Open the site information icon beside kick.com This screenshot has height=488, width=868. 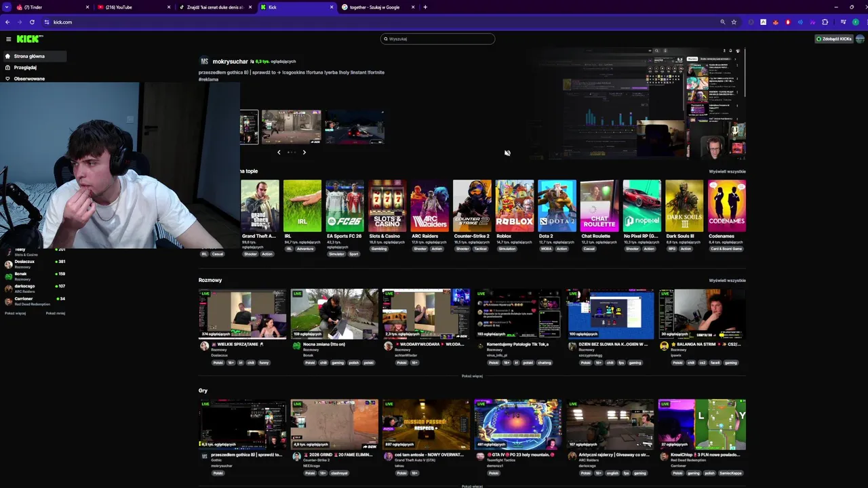(x=47, y=22)
